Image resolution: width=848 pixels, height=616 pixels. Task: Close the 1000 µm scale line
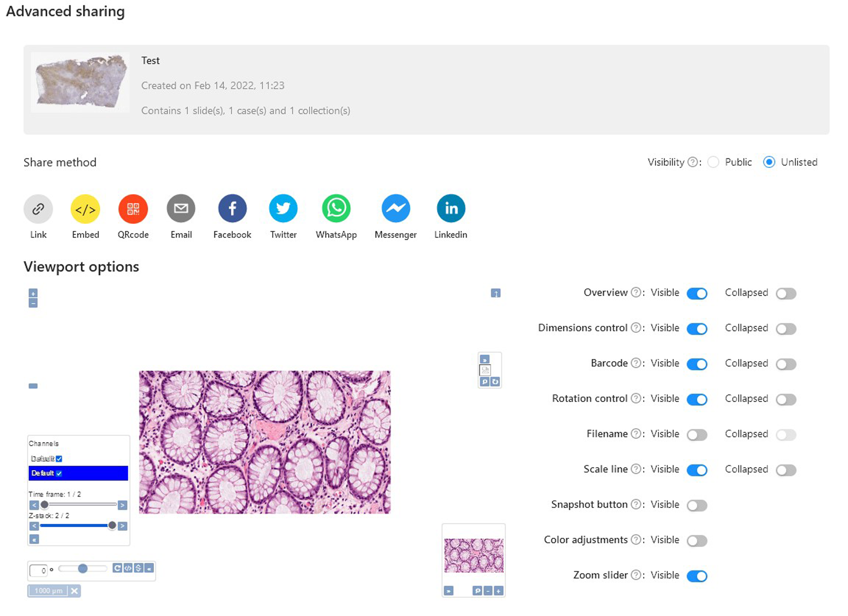point(74,591)
